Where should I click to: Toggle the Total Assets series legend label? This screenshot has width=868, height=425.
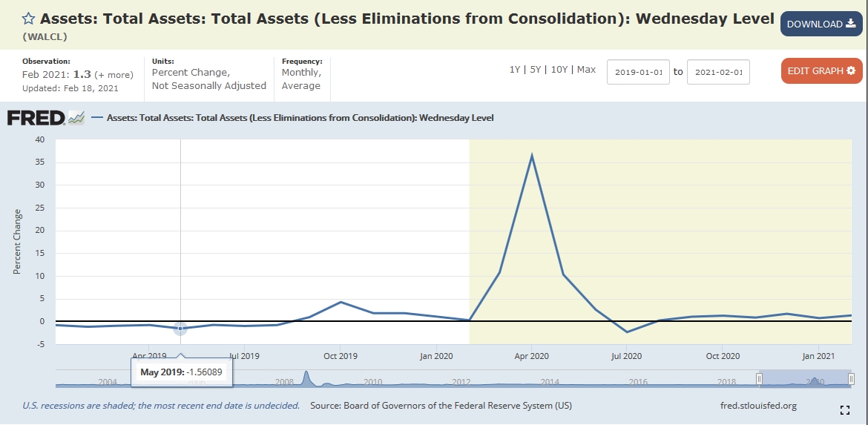(x=300, y=118)
